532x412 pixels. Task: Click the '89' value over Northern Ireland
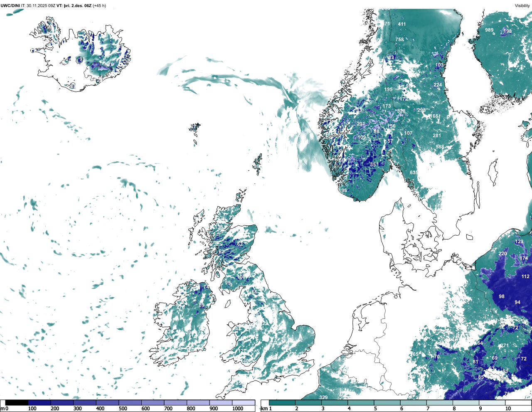[202, 306]
